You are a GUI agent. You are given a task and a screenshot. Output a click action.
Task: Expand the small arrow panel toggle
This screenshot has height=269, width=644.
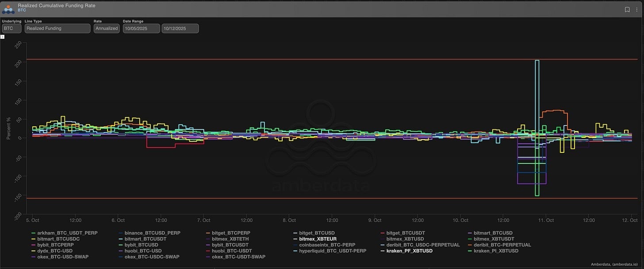click(x=2, y=37)
